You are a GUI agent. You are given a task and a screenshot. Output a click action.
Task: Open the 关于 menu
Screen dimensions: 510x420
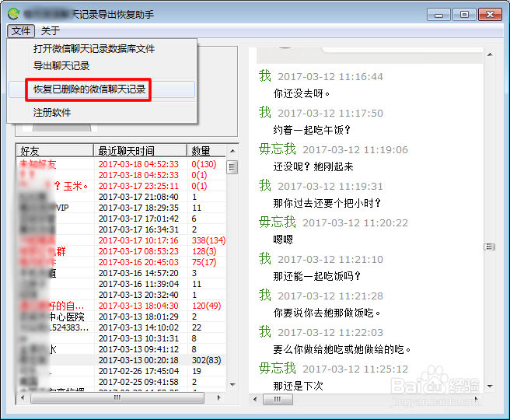50,31
